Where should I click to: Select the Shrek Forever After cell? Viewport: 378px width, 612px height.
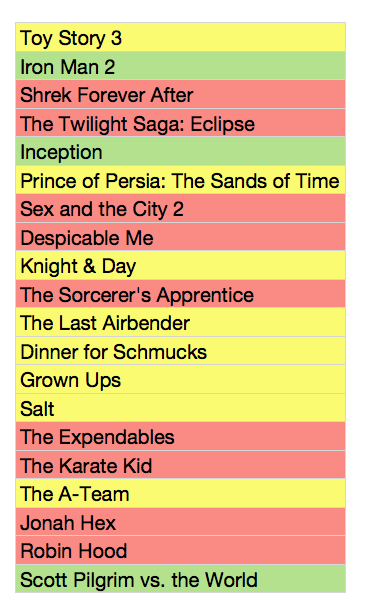[x=180, y=94]
